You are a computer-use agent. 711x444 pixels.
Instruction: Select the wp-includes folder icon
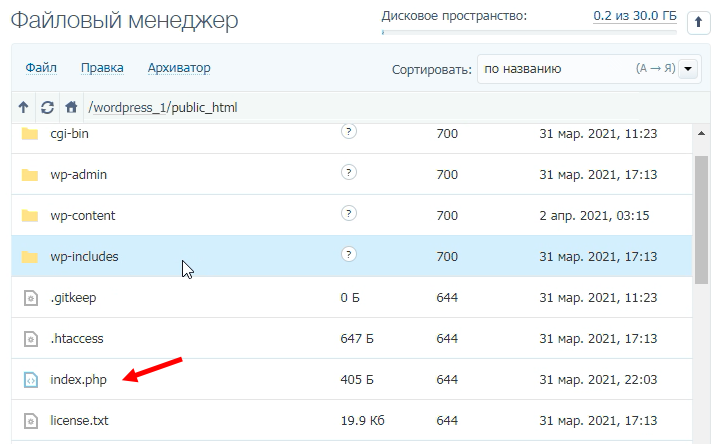click(30, 257)
